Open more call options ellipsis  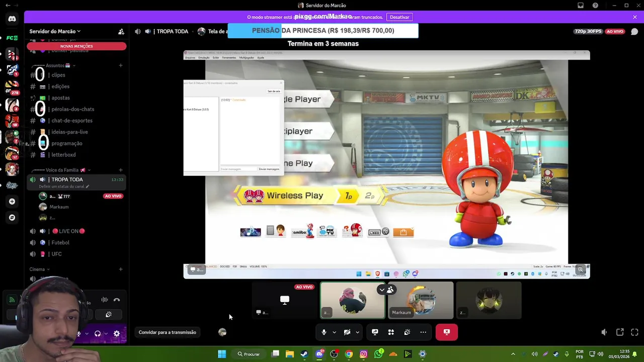[x=423, y=332]
